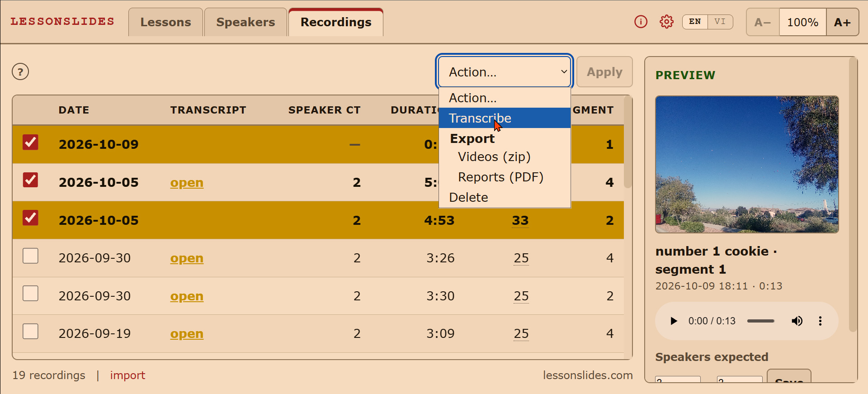Select the placeholder Action... list option

[x=505, y=98]
